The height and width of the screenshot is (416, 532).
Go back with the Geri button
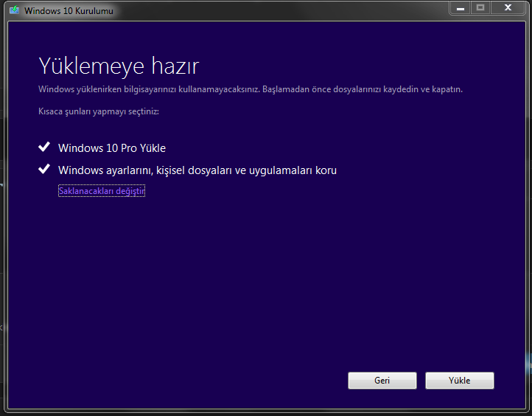click(x=382, y=381)
